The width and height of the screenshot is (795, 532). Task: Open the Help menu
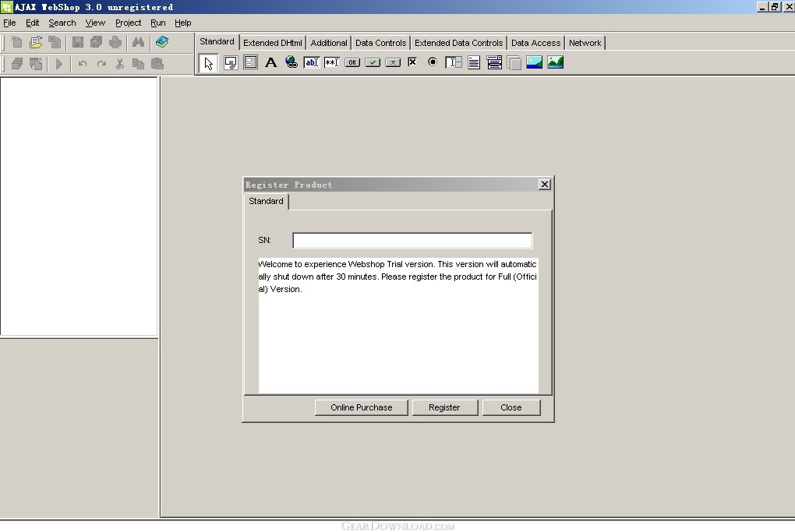coord(183,23)
